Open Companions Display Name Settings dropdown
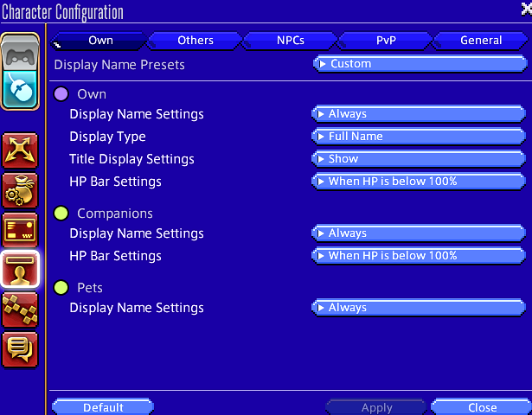 (419, 233)
